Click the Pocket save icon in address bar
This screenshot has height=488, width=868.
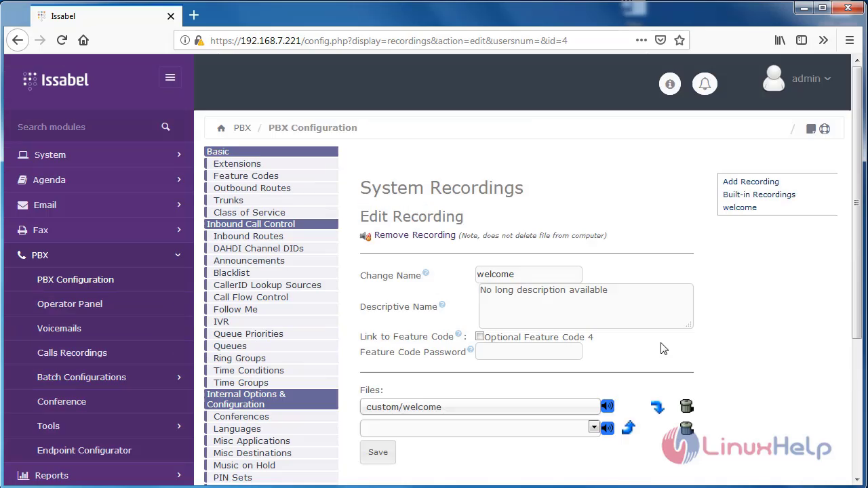(x=660, y=40)
